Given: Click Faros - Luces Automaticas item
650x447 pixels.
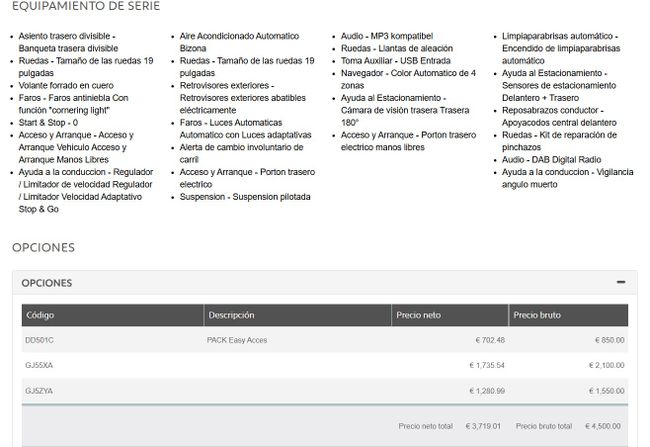Looking at the screenshot, I should 245,129.
